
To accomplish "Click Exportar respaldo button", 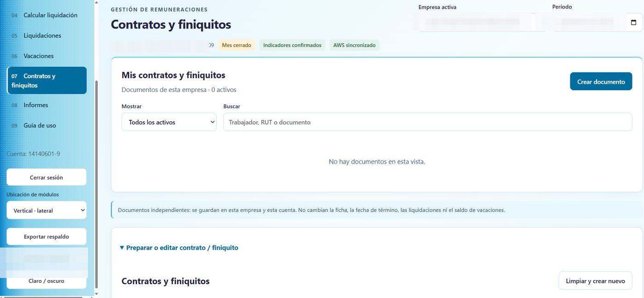I will coord(46,236).
